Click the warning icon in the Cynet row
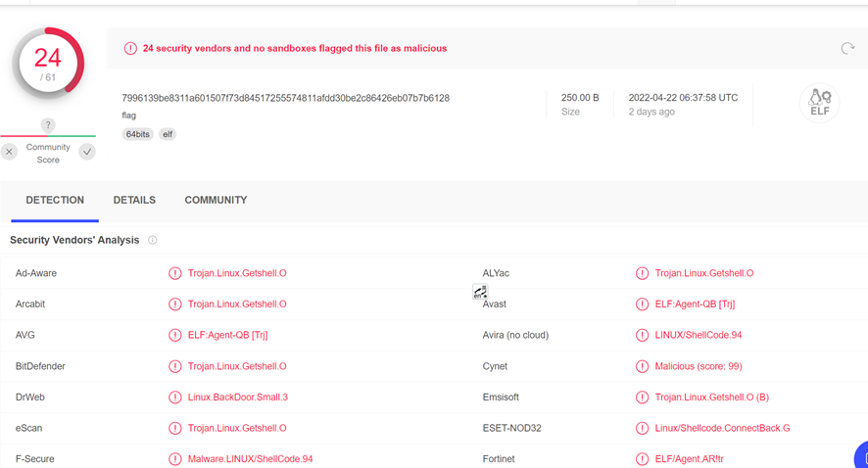Image resolution: width=868 pixels, height=468 pixels. click(x=643, y=366)
